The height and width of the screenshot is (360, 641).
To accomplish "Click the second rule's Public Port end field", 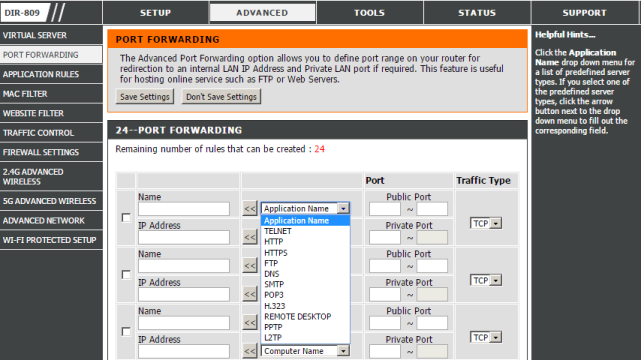I will coord(432,266).
